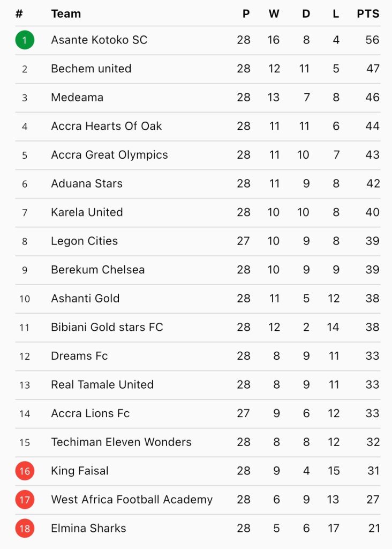Click the W column header
Screen dimensions: 392x549
click(x=274, y=13)
